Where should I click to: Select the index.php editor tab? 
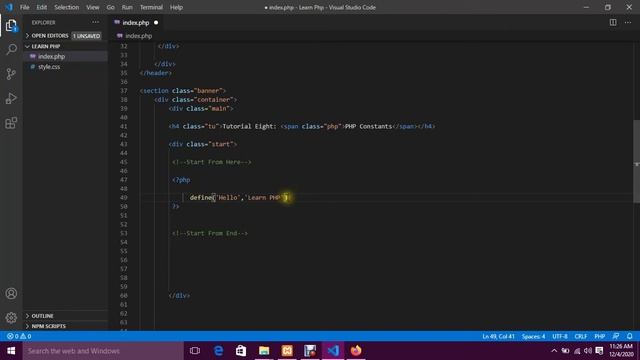pyautogui.click(x=136, y=22)
